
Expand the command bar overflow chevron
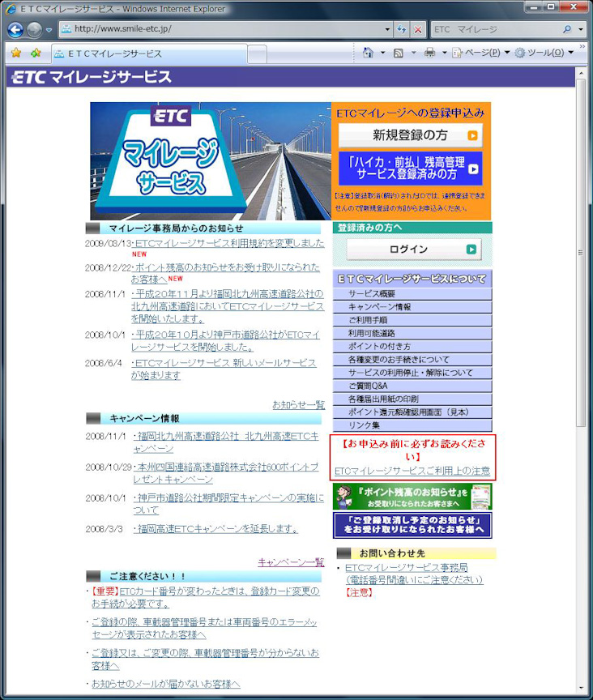pos(582,46)
